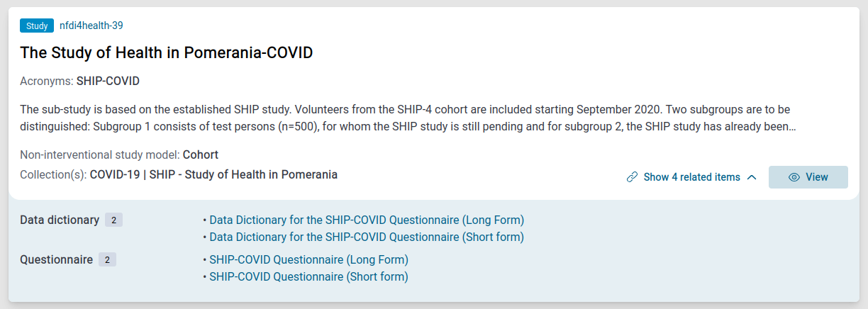Open SHIP-COVID Questionnaire (Short form) link
868x309 pixels.
point(308,276)
